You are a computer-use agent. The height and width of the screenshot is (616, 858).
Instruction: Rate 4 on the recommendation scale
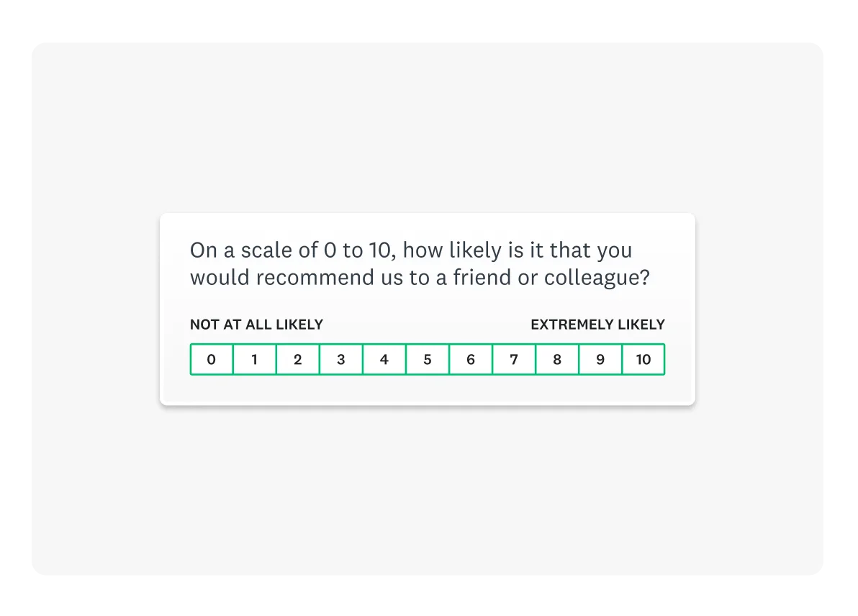[384, 359]
